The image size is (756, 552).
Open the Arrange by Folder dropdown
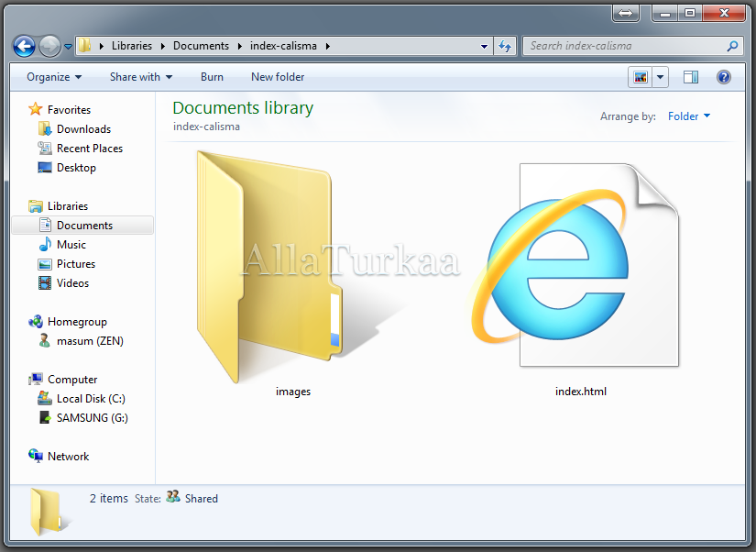click(689, 116)
